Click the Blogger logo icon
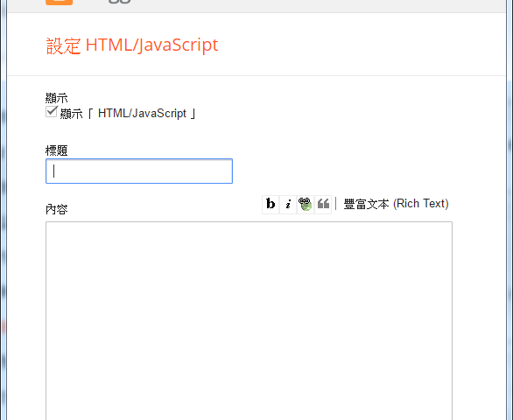Screen dimensions: 513x420 (60, 2)
